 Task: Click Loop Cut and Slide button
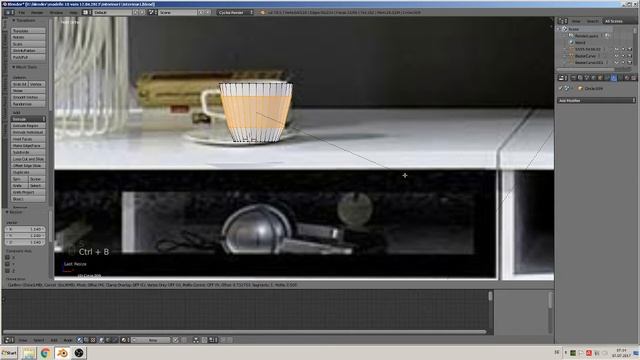28,159
